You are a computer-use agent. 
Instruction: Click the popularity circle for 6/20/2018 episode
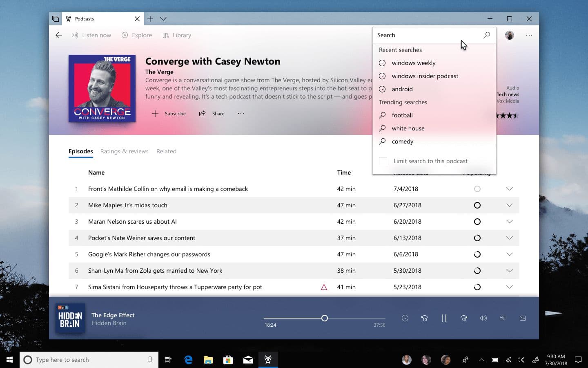(477, 222)
